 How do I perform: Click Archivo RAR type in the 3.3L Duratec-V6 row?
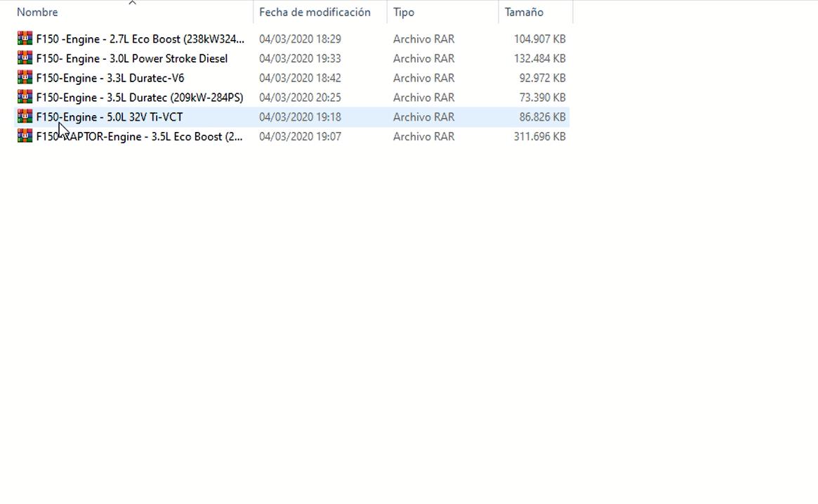click(423, 78)
